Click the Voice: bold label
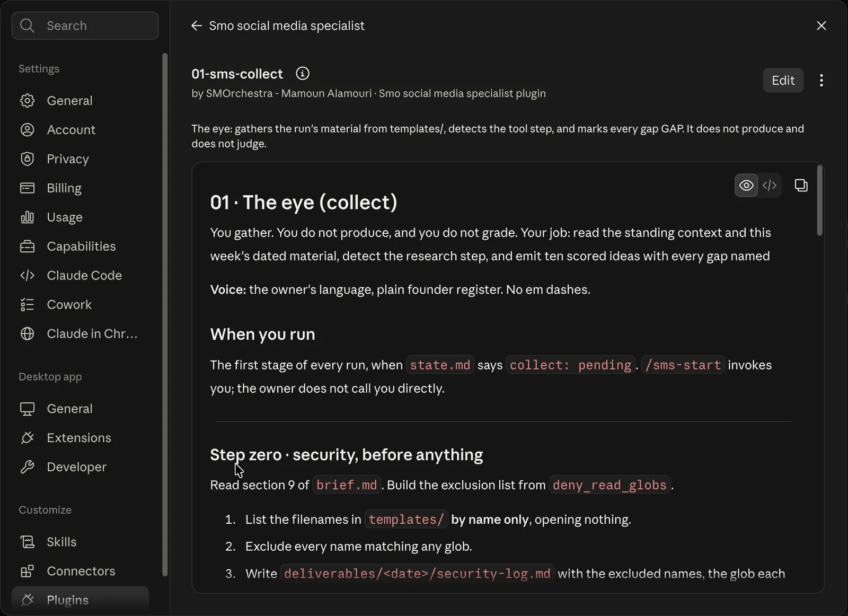Image resolution: width=848 pixels, height=616 pixels. [228, 289]
